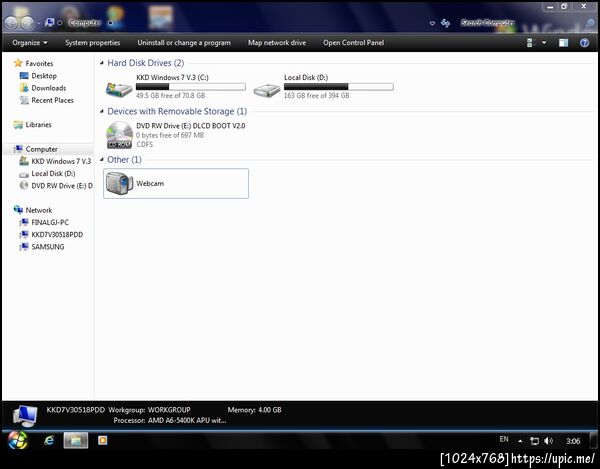Screen dimensions: 600x469
Task: Click the D: drive usage bar
Action: [x=339, y=87]
